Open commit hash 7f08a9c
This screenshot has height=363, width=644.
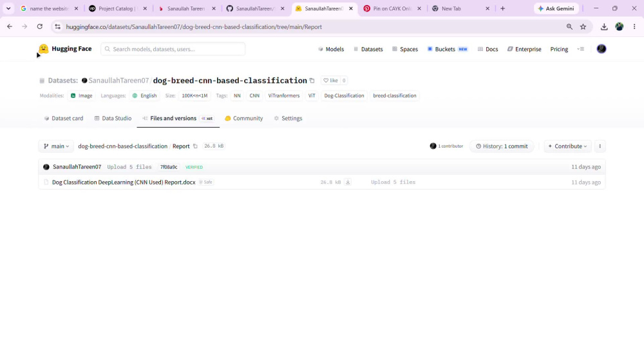tap(169, 167)
